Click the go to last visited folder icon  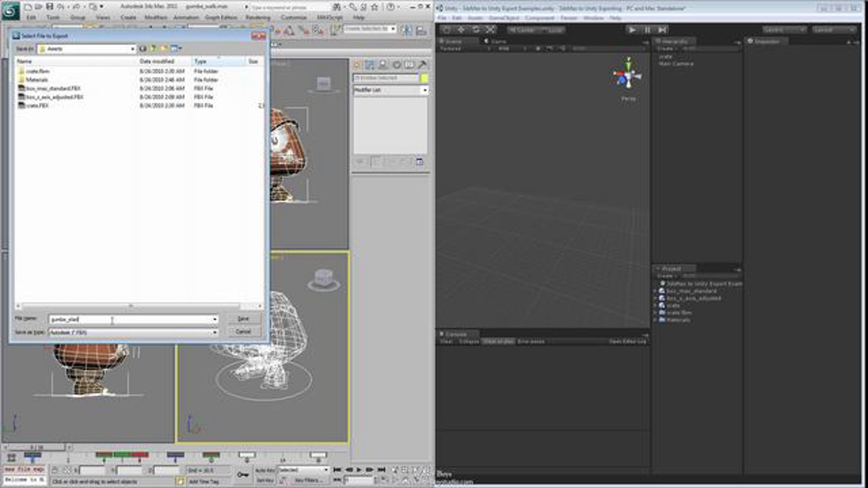pyautogui.click(x=143, y=48)
